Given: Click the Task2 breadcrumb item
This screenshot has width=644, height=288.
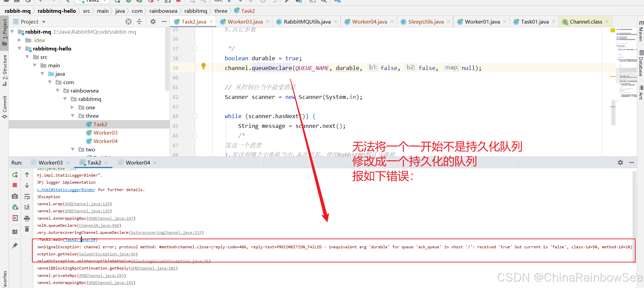Looking at the screenshot, I should coord(245,11).
